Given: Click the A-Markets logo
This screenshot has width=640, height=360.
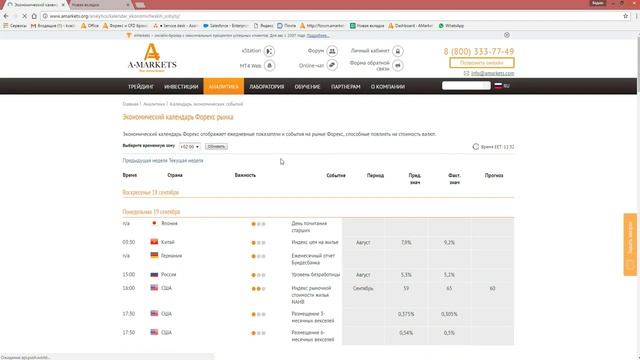Looking at the screenshot, I should tap(152, 58).
